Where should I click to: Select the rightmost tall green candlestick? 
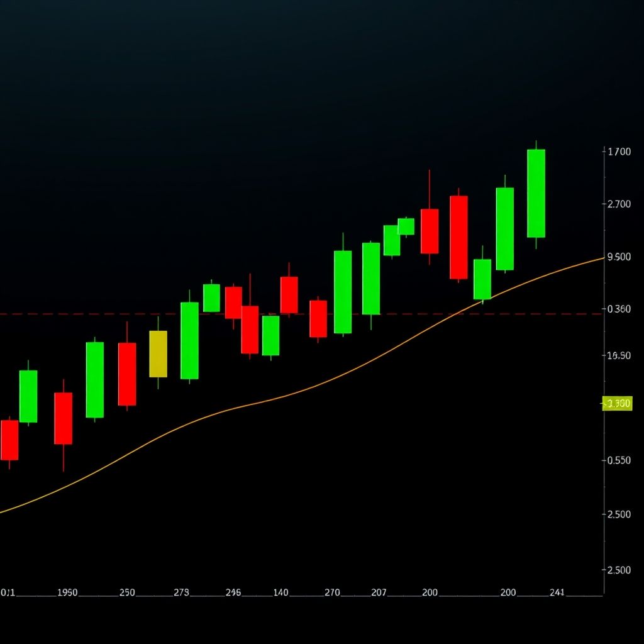pos(536,192)
